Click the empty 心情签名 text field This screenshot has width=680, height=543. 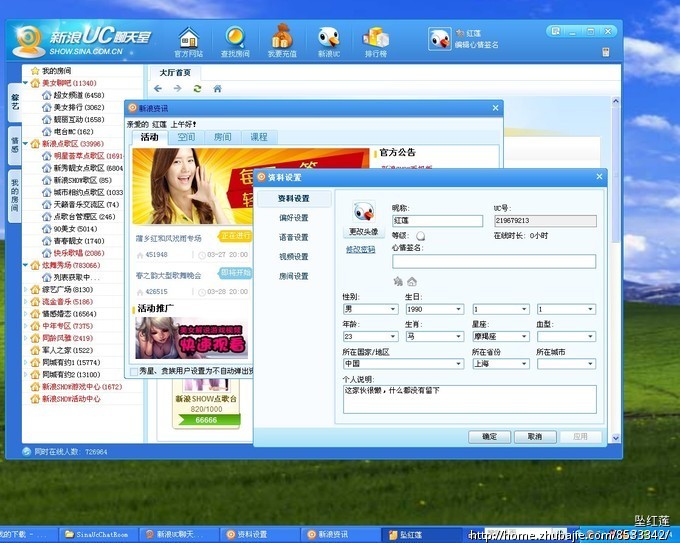point(494,261)
